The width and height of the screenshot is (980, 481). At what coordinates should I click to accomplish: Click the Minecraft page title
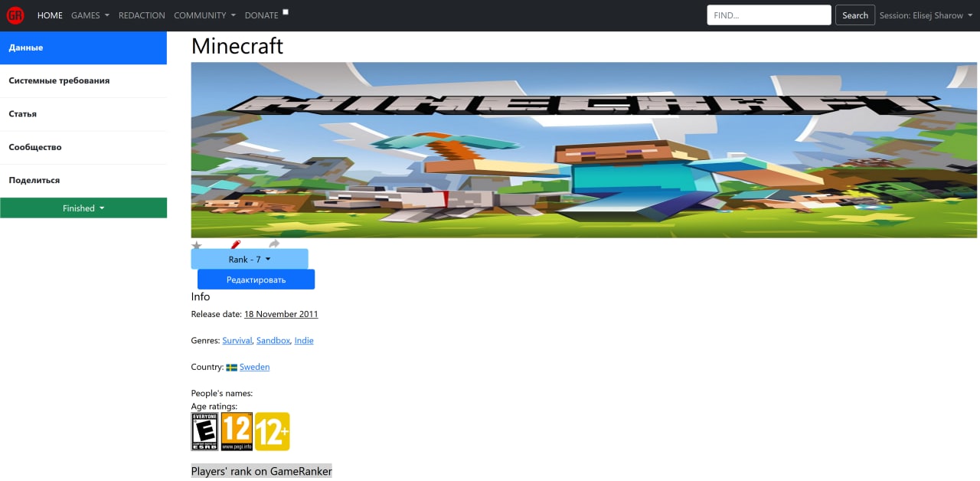pos(237,46)
